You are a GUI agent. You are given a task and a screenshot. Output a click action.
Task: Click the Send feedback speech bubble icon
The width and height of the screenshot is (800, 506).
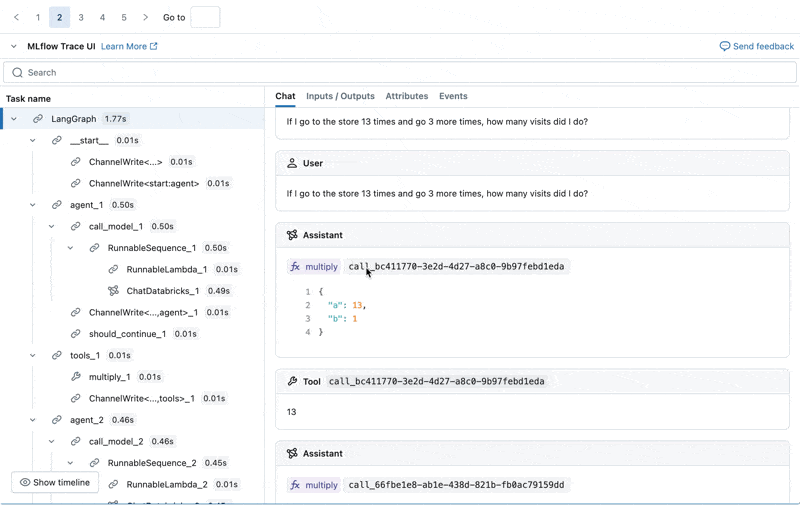(x=725, y=47)
